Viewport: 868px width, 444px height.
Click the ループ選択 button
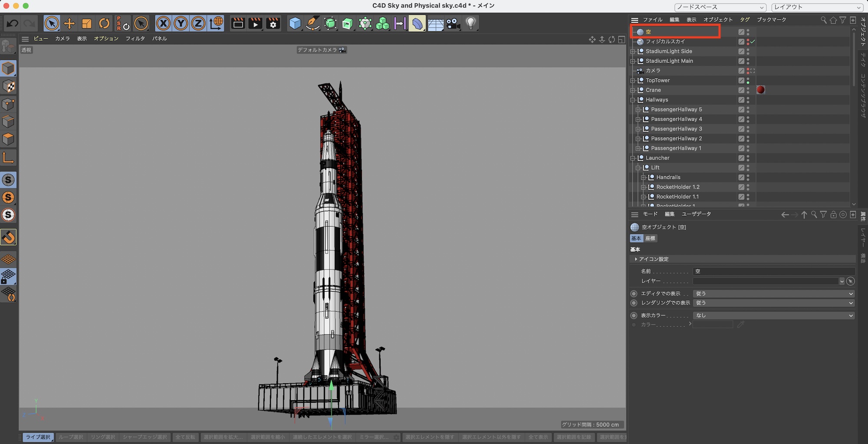71,437
